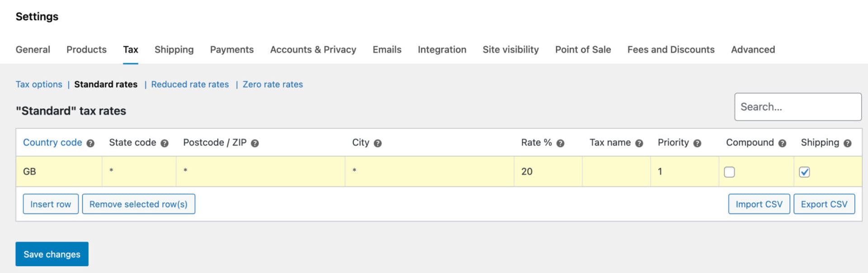
Task: Click the Compound column help icon
Action: click(x=783, y=143)
